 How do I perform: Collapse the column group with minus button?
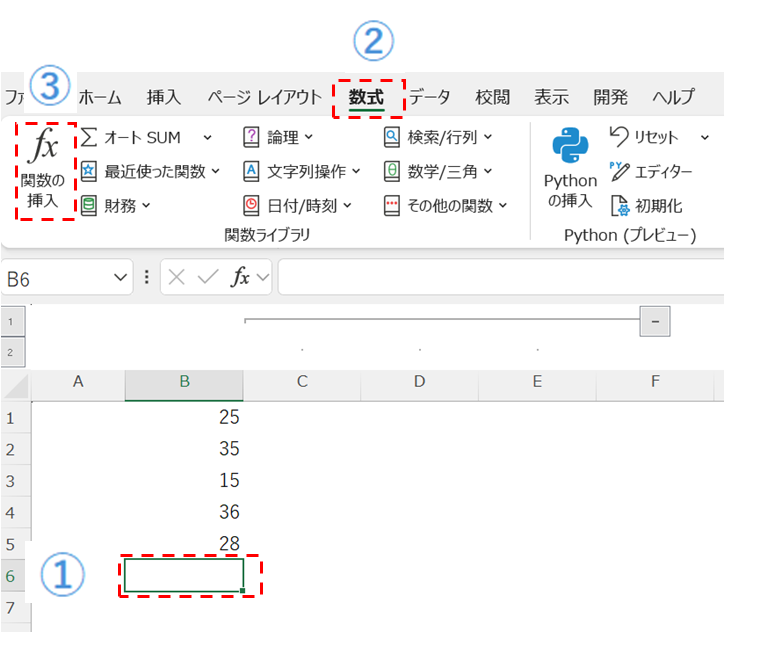click(x=656, y=321)
